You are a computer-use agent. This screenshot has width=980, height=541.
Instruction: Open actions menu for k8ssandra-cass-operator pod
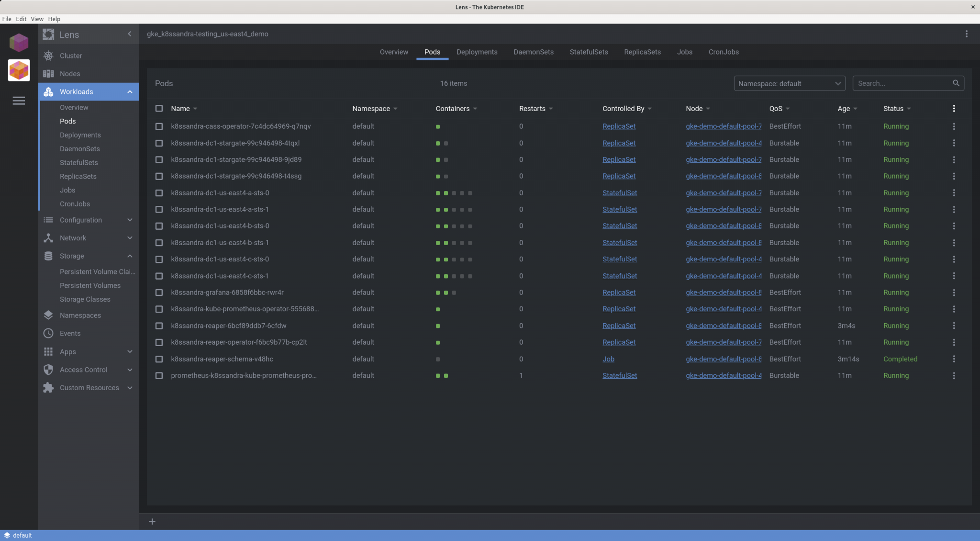(954, 126)
